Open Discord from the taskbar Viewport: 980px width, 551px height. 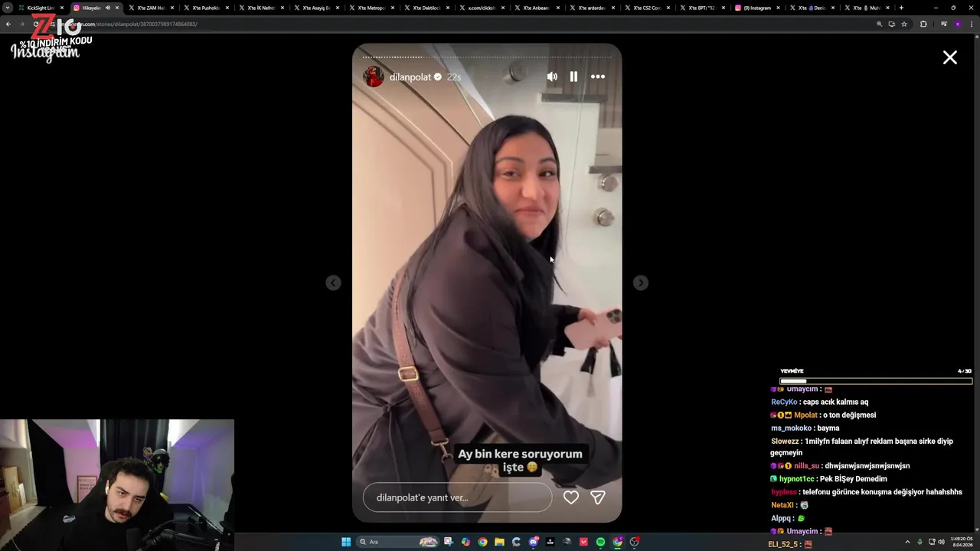click(x=534, y=542)
